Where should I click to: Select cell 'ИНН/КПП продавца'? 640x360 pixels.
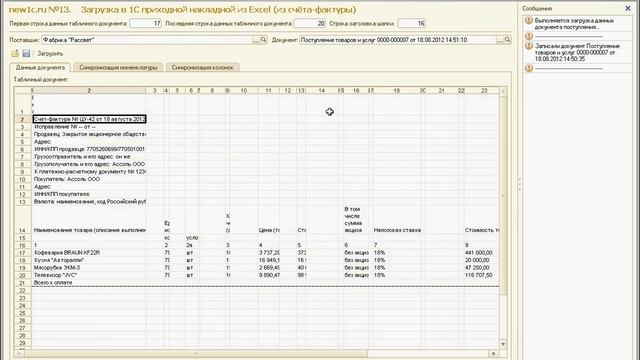(89, 149)
